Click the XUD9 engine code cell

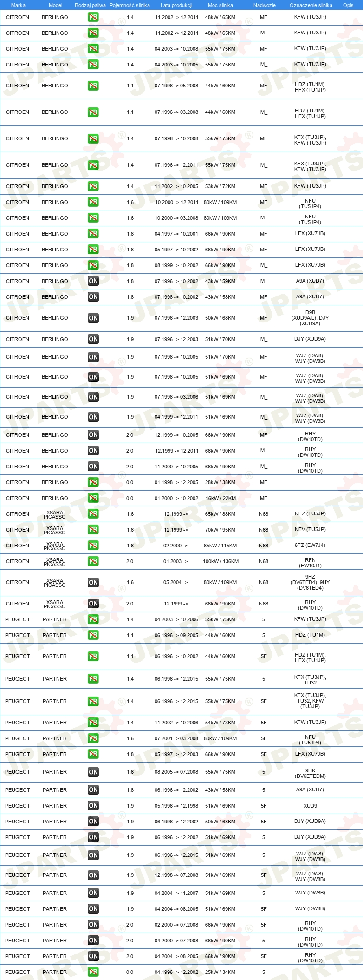[310, 806]
